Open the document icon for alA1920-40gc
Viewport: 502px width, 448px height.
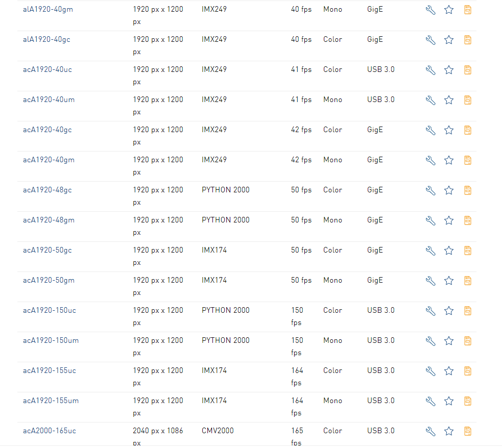[x=467, y=40]
